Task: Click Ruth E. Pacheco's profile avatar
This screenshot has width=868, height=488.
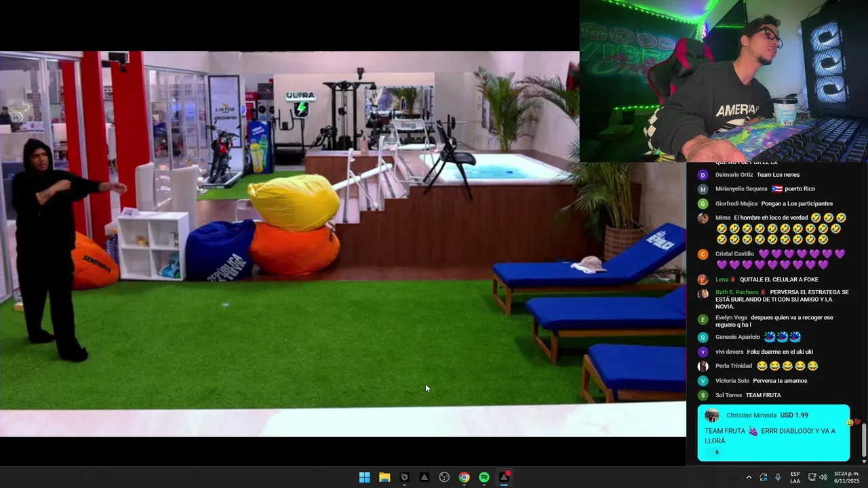Action: point(703,293)
